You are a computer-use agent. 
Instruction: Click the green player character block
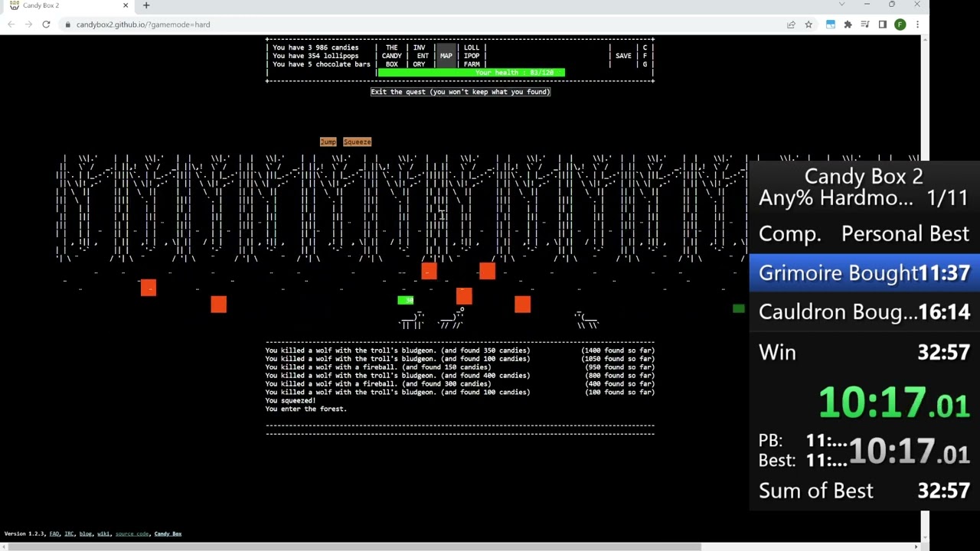point(406,300)
